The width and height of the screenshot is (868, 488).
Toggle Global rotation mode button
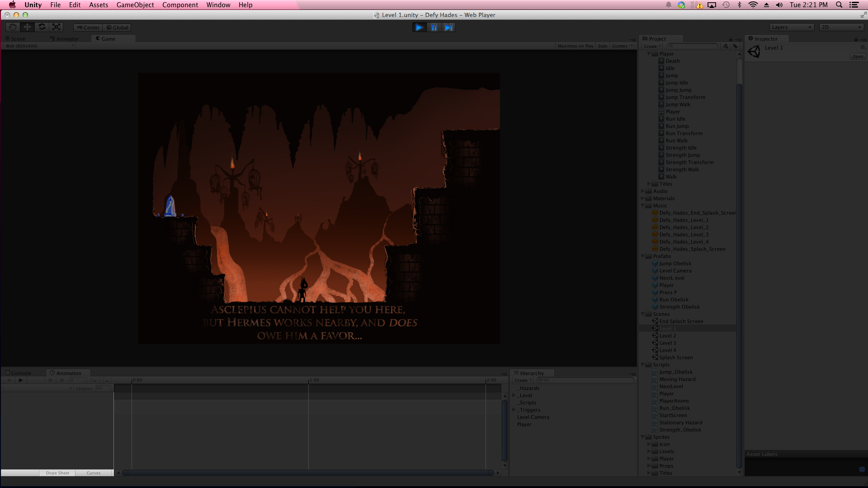pos(117,28)
